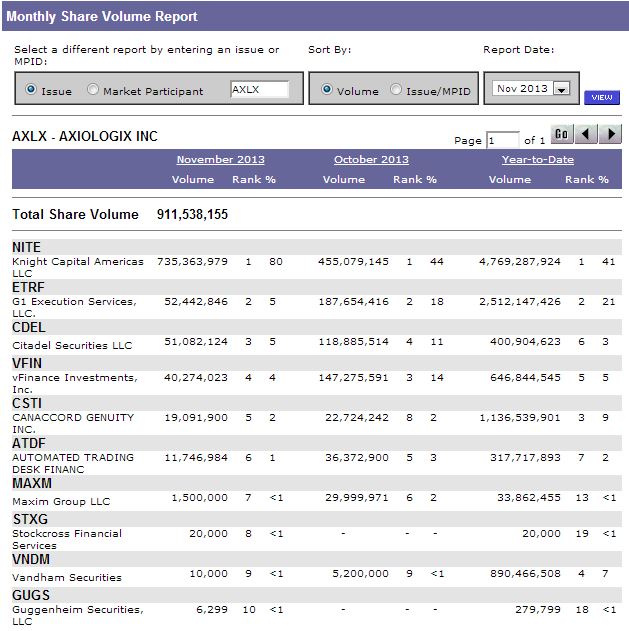The height and width of the screenshot is (631, 629).
Task: Click the ETRF market participant heading
Action: [28, 287]
